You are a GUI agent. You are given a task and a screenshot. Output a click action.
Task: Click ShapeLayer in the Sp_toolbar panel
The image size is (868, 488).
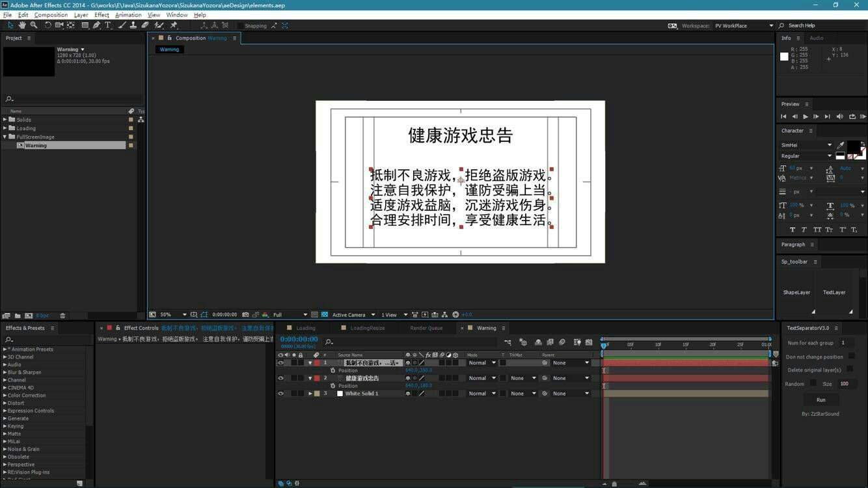point(797,292)
